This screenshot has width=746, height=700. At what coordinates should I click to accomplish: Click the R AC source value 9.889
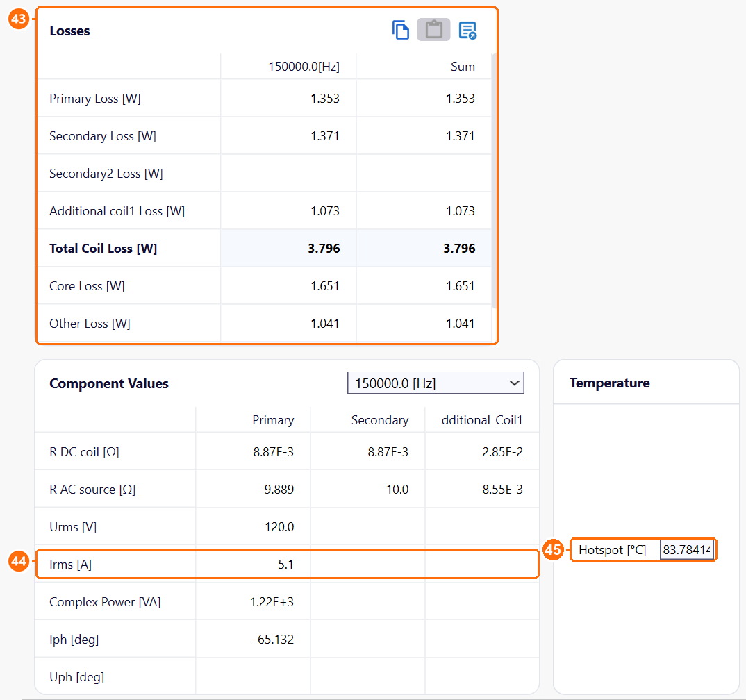pos(279,490)
